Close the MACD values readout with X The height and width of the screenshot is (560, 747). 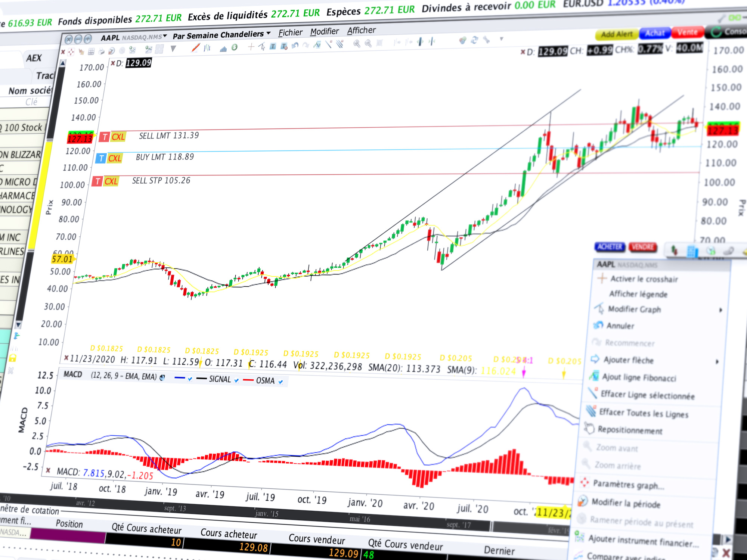[x=48, y=470]
